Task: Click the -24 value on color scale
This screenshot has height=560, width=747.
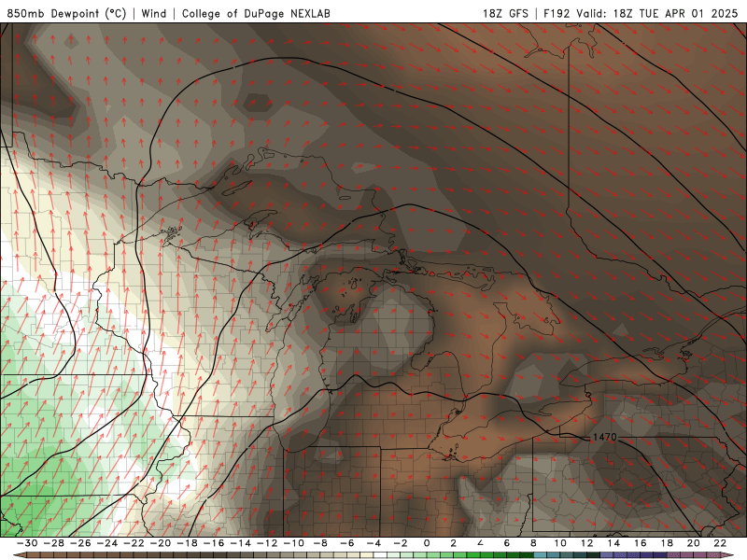Action: tap(107, 543)
